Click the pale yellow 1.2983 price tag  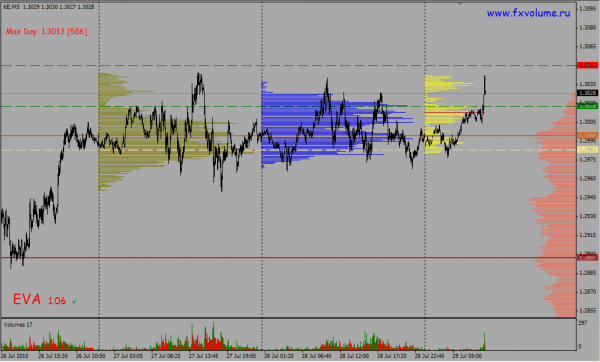(x=587, y=150)
